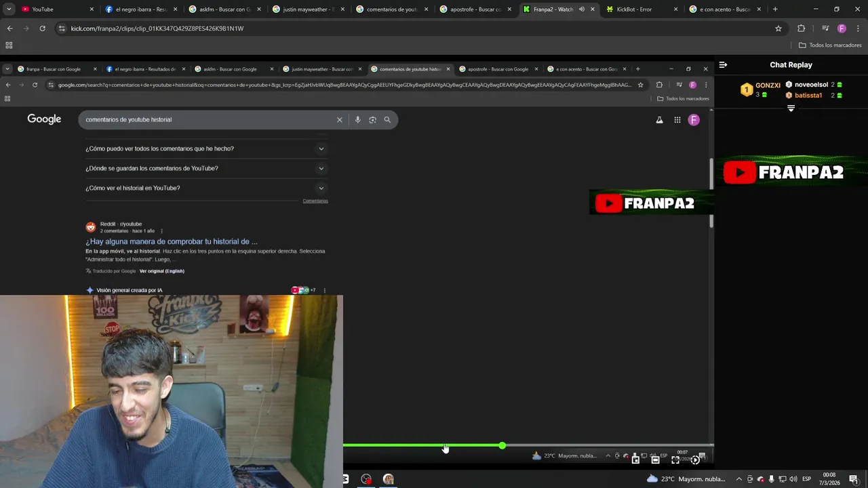This screenshot has height=488, width=868.
Task: Switch to the el negro ibarra tab
Action: click(141, 9)
